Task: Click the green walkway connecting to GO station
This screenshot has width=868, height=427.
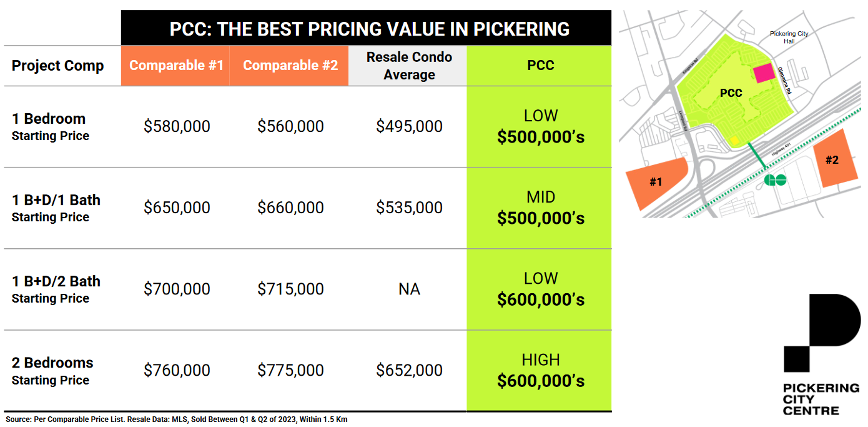Action: click(x=756, y=155)
